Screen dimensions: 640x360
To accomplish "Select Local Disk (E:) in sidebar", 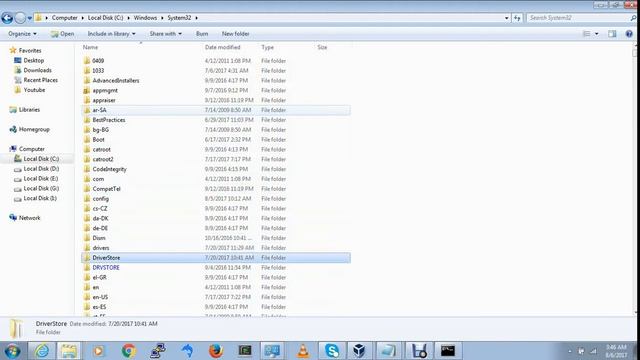I will pyautogui.click(x=41, y=178).
